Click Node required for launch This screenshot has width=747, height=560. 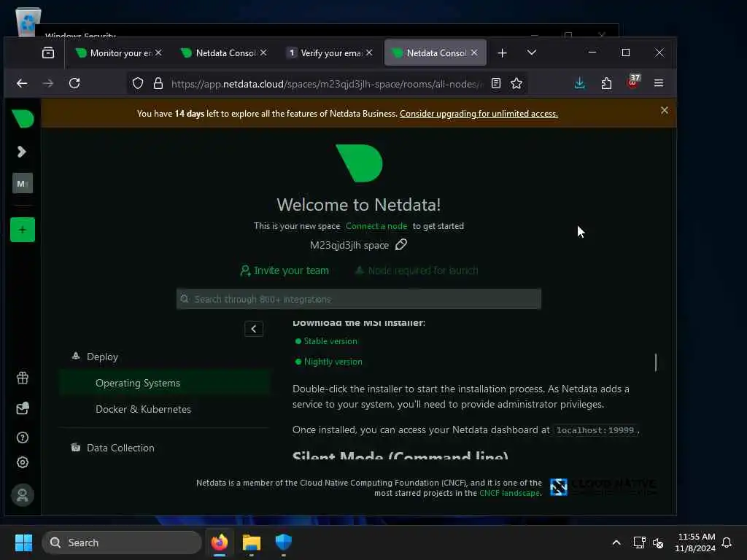(416, 271)
